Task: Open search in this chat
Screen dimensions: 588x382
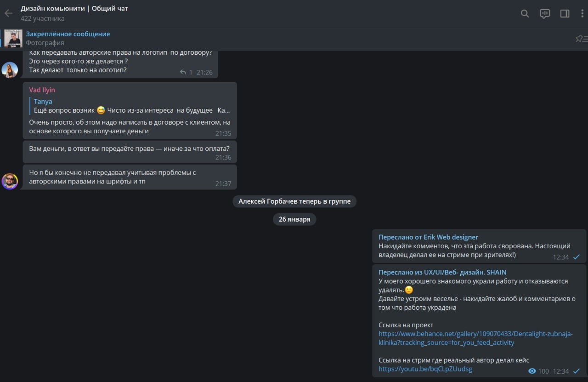Action: [x=525, y=14]
